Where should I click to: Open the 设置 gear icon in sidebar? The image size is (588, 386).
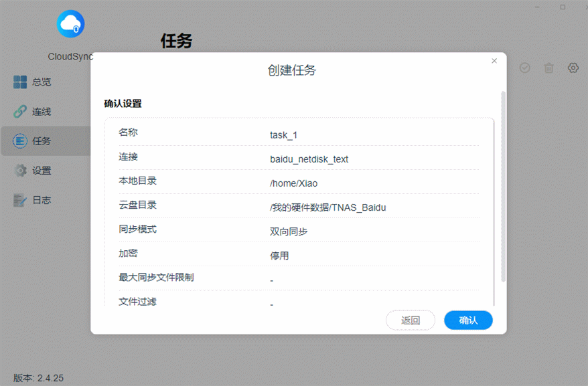tap(21, 171)
